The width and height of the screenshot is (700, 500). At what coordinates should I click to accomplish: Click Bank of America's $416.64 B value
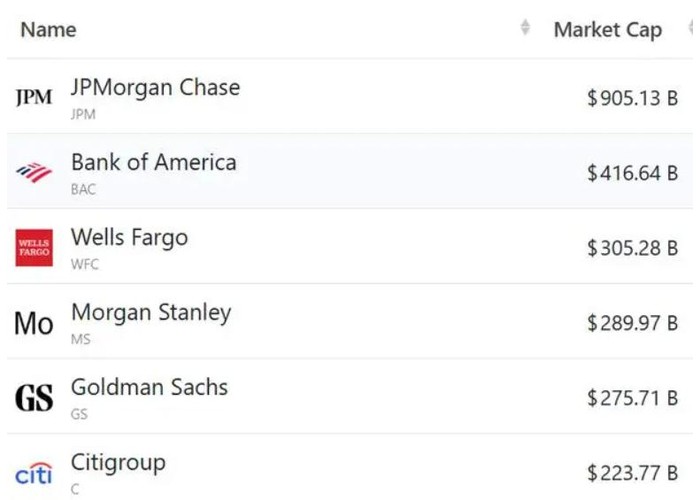[x=632, y=173]
